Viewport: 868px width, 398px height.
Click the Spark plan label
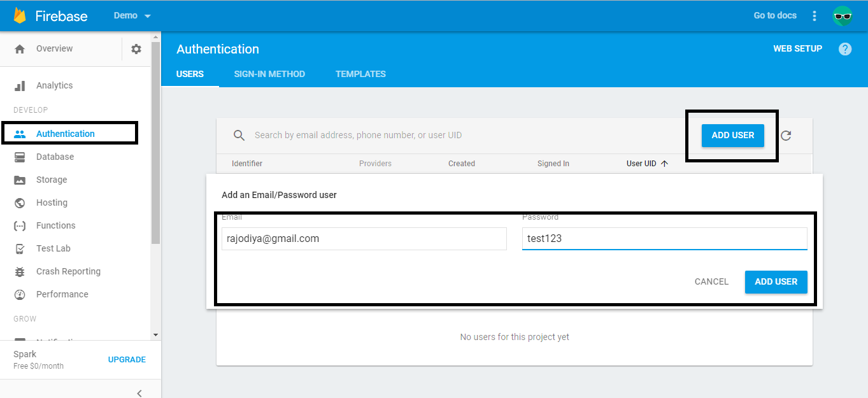(x=25, y=354)
